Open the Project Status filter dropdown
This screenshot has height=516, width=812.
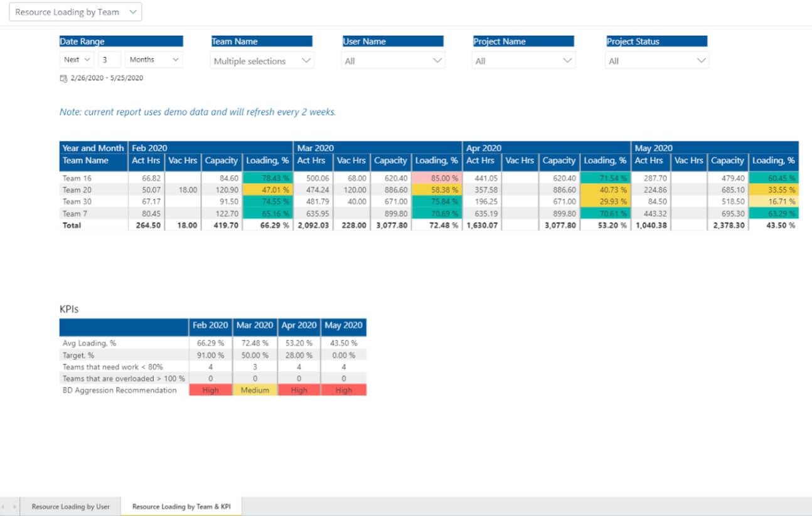tap(656, 61)
